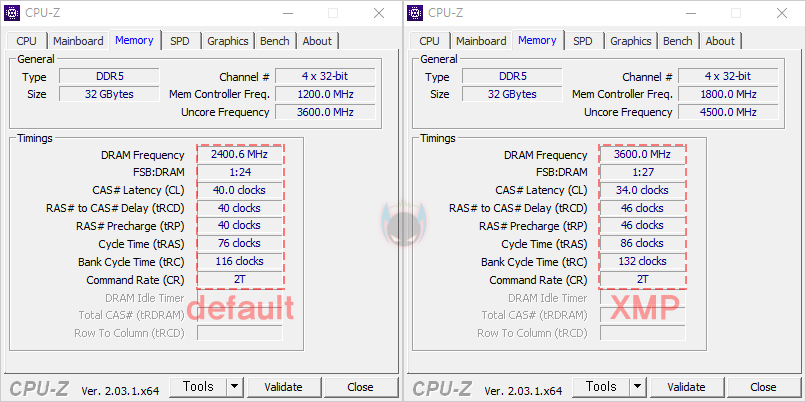
Task: Click DDR5 Type field in left window
Action: 109,77
